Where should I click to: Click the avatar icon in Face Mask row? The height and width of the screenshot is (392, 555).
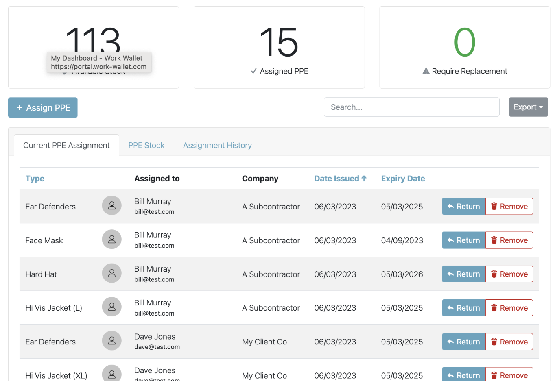pyautogui.click(x=111, y=240)
